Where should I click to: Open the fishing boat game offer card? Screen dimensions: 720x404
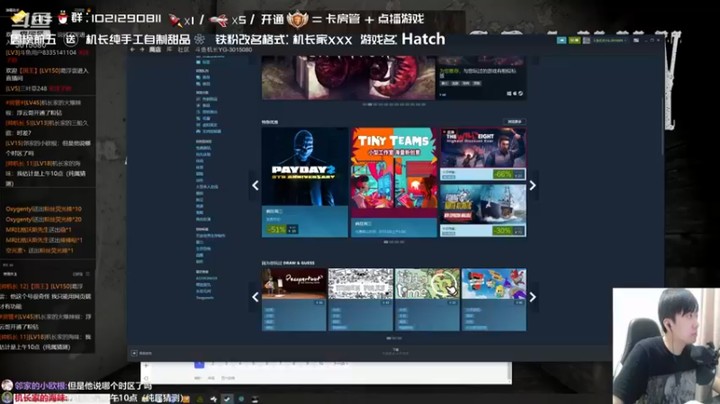483,211
